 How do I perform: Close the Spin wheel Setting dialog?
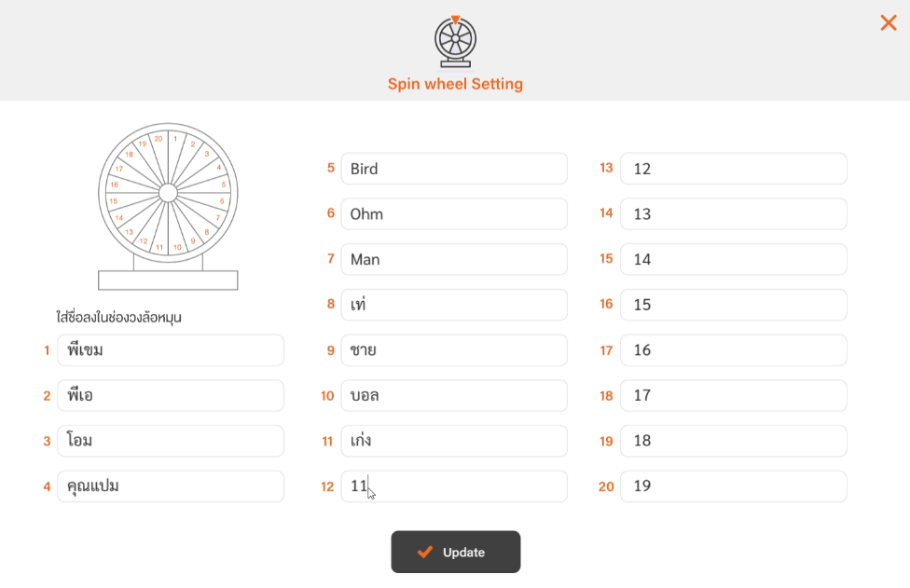coord(888,22)
